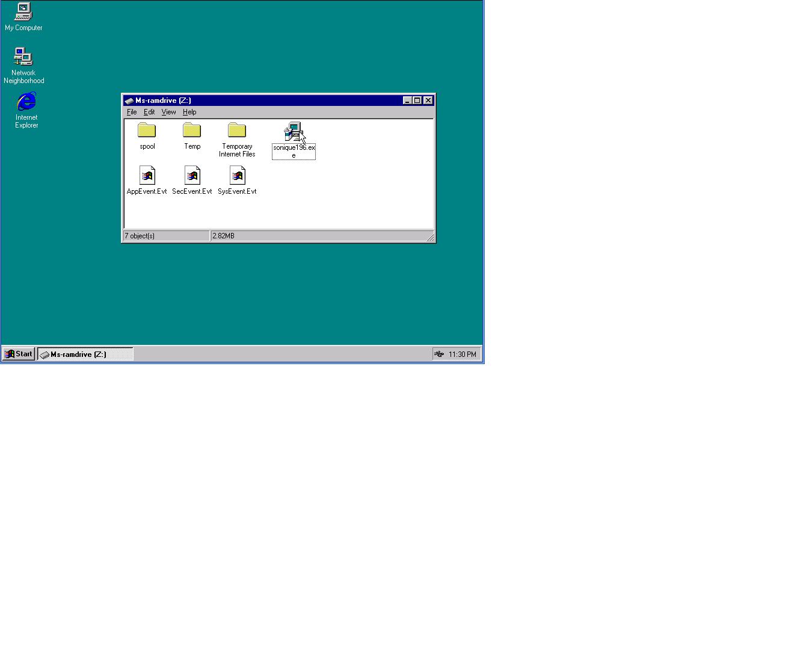
Task: Open the File menu
Action: (132, 112)
